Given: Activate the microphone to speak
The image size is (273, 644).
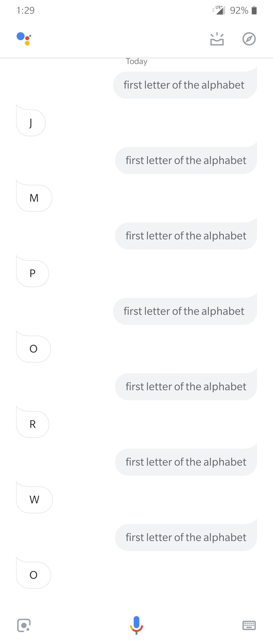Looking at the screenshot, I should click(x=136, y=625).
